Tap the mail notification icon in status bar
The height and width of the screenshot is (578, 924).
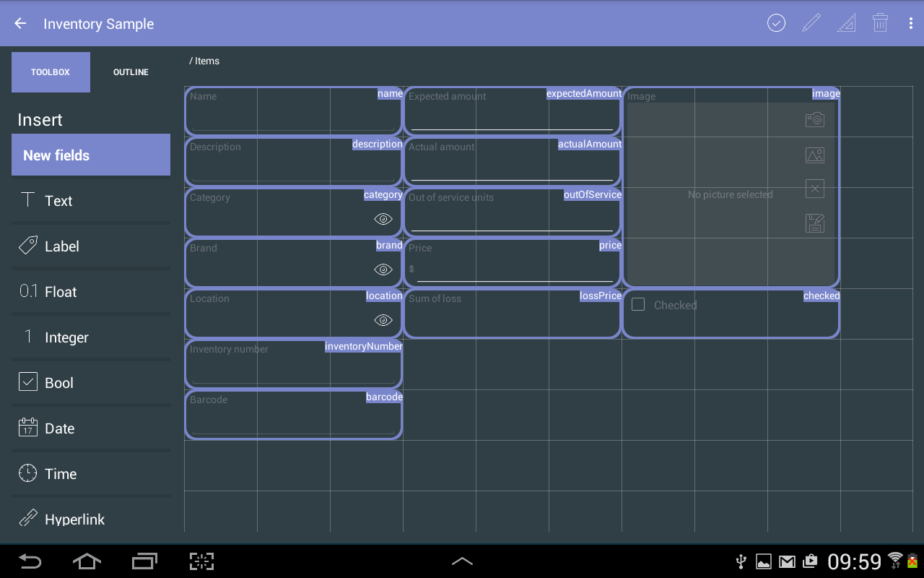(x=787, y=561)
